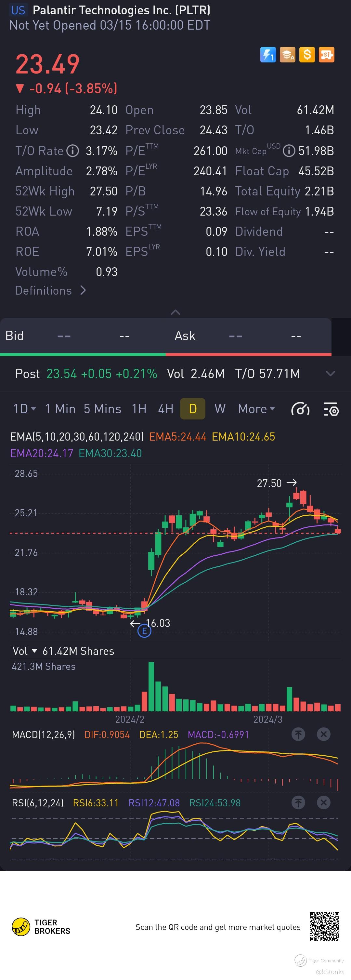Tap the MACD(12,26,9) indicator label
Screen dimensions: 351x980
43,735
